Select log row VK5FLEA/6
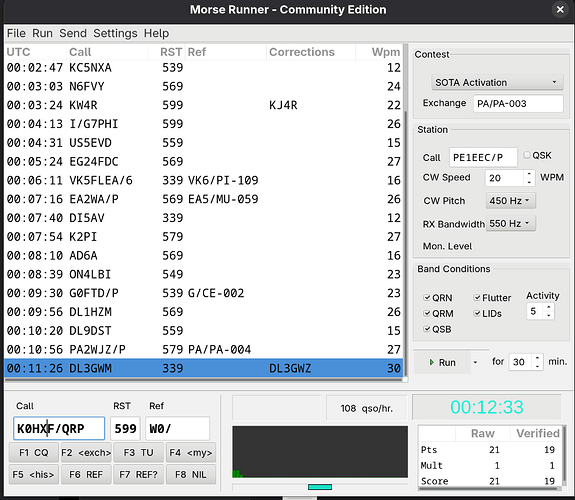575x500 pixels. (204, 180)
